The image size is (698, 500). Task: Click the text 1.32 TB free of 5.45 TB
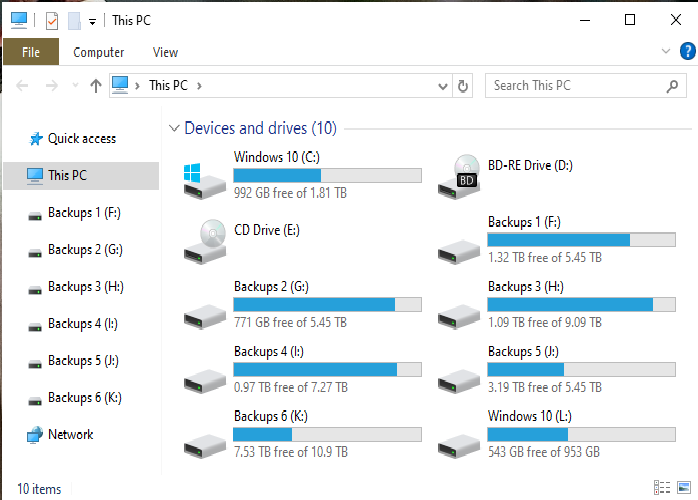pos(545,257)
